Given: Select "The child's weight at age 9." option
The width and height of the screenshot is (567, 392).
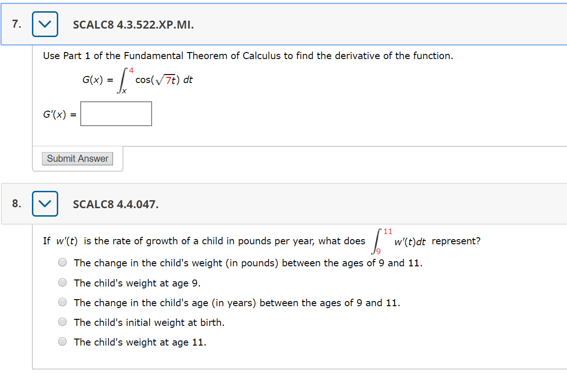Looking at the screenshot, I should tap(62, 282).
